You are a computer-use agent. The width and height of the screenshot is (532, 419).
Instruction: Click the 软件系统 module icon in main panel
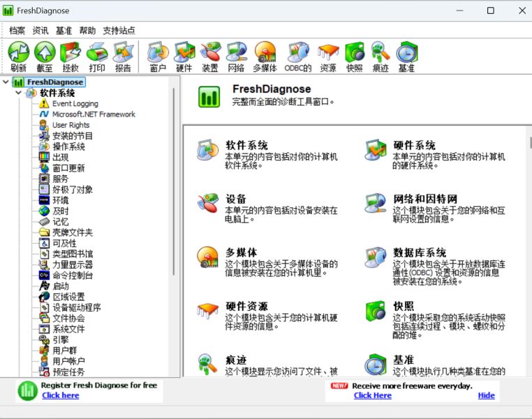207,150
